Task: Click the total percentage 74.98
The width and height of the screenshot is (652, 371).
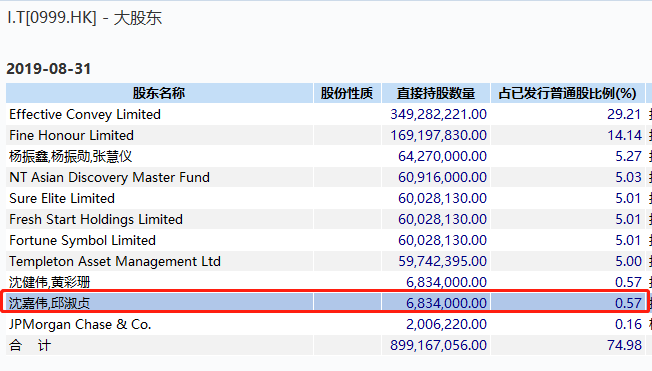Action: click(624, 345)
